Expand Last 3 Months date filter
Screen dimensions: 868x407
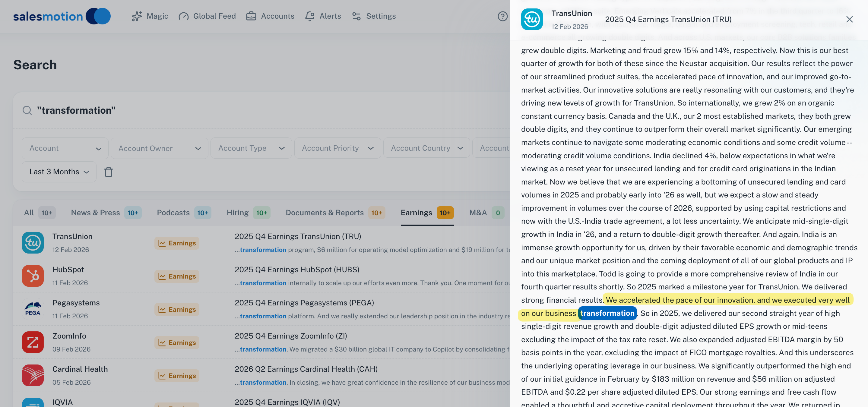tap(59, 172)
